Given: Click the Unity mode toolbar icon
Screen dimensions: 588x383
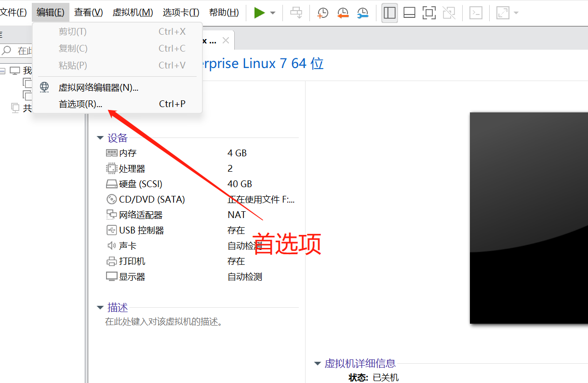Looking at the screenshot, I should [449, 13].
